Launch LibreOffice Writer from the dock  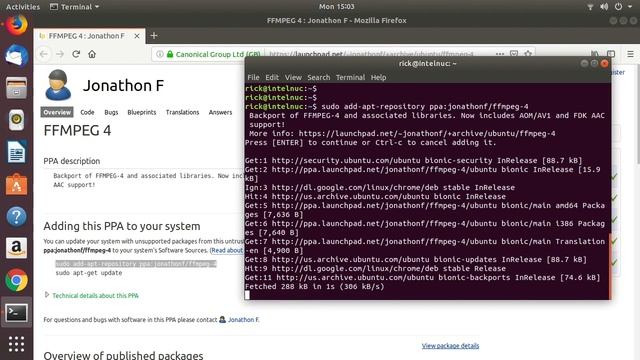click(16, 152)
